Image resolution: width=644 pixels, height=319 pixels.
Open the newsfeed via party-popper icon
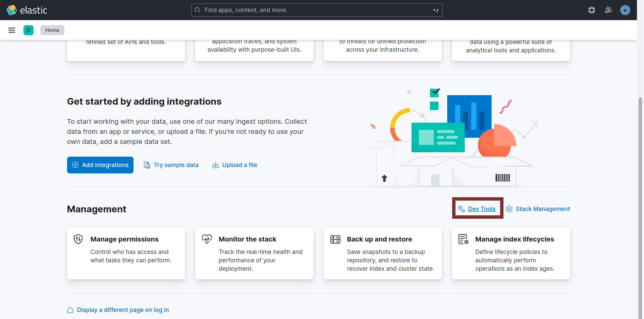point(608,10)
